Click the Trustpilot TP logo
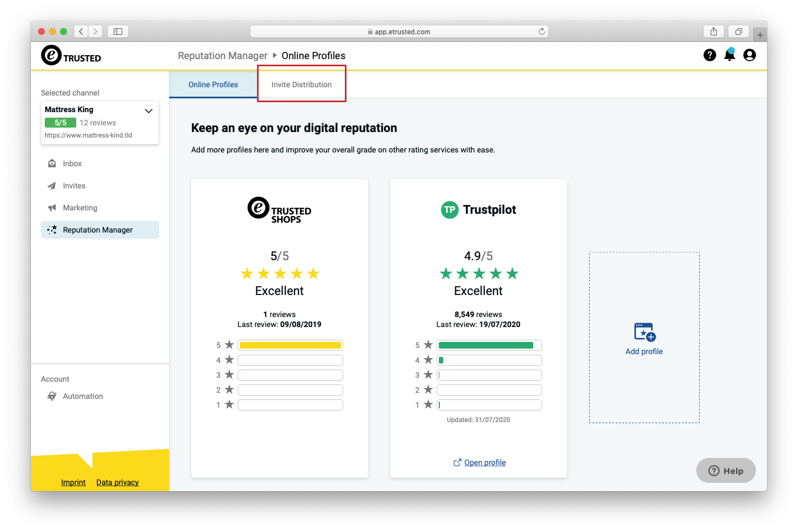 (x=449, y=210)
